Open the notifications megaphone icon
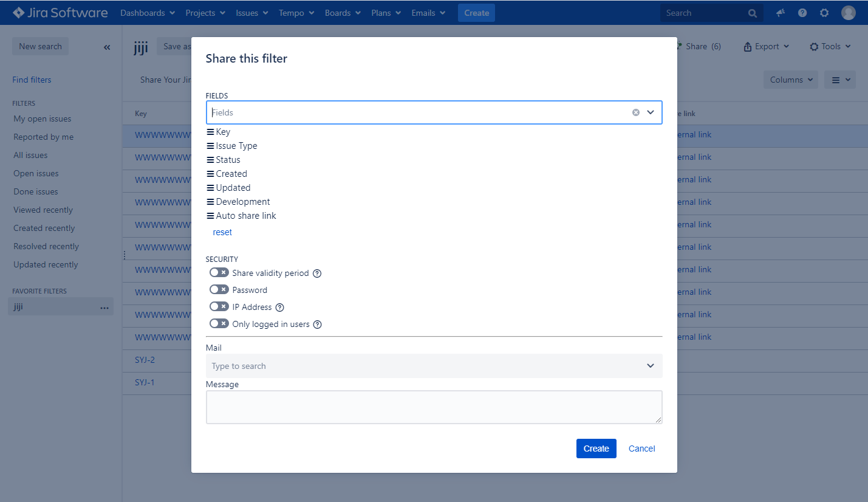This screenshot has height=502, width=868. pyautogui.click(x=781, y=13)
